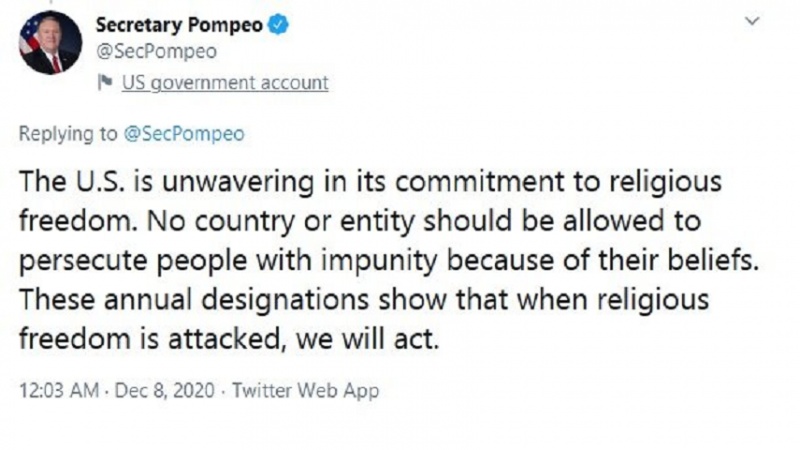Open the Twitter Web App source link
This screenshot has width=800, height=450.
pyautogui.click(x=306, y=390)
